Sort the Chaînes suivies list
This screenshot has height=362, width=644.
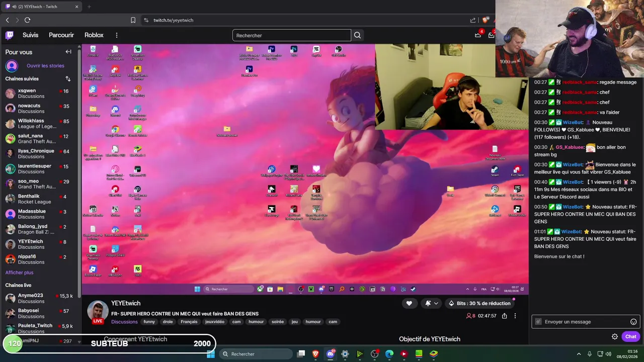(68, 79)
